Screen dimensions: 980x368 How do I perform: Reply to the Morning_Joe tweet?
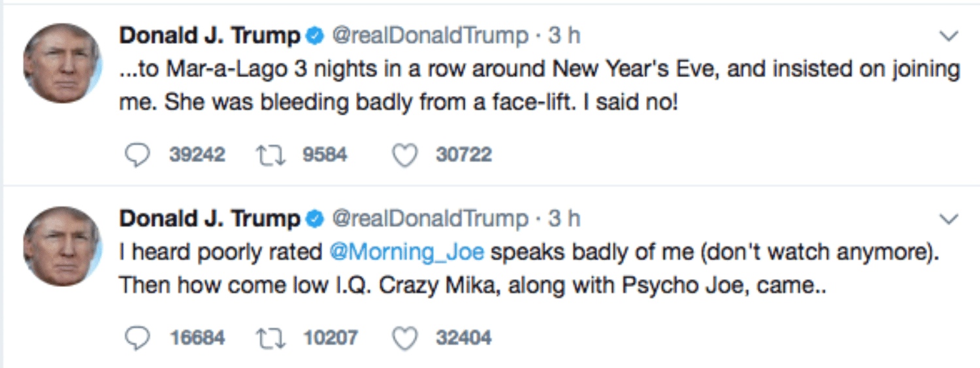click(x=136, y=338)
